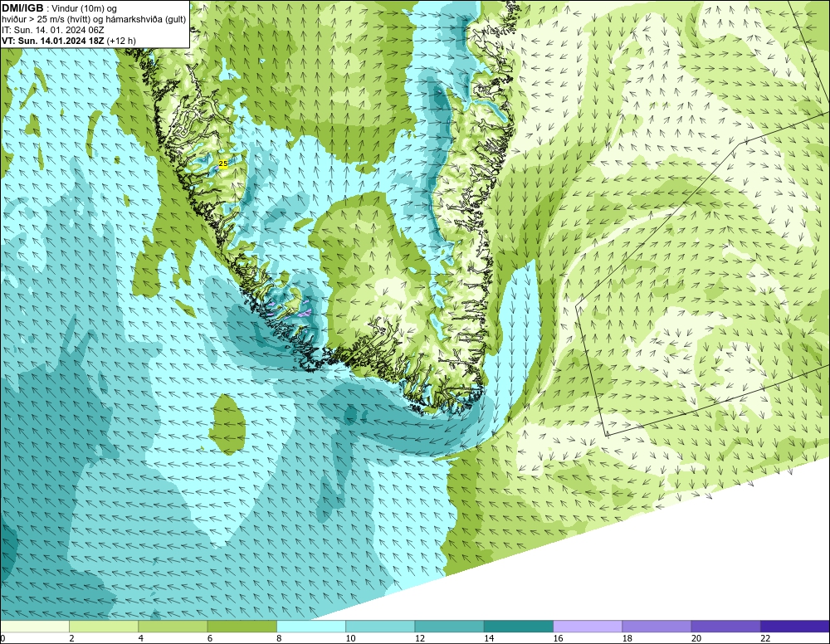830x644 pixels.
Task: Click the legend label '6'
Action: tap(210, 639)
